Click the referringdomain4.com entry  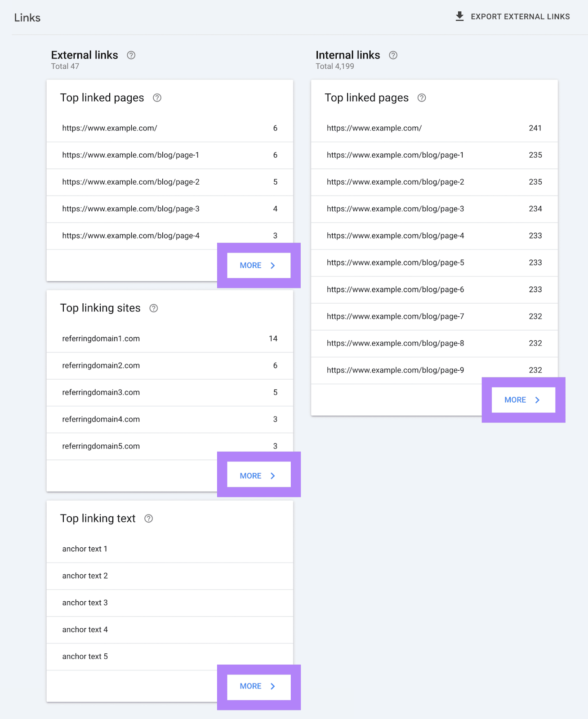[x=101, y=419]
